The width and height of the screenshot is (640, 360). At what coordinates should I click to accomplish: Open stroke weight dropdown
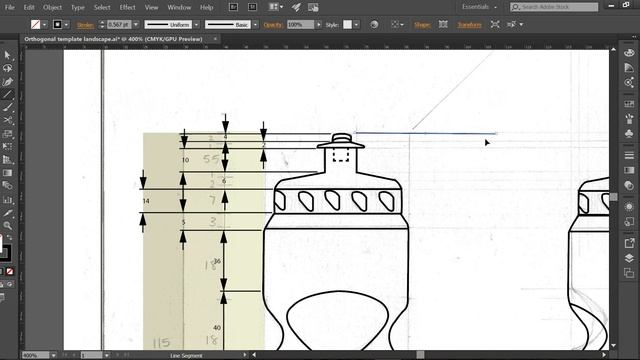point(136,24)
